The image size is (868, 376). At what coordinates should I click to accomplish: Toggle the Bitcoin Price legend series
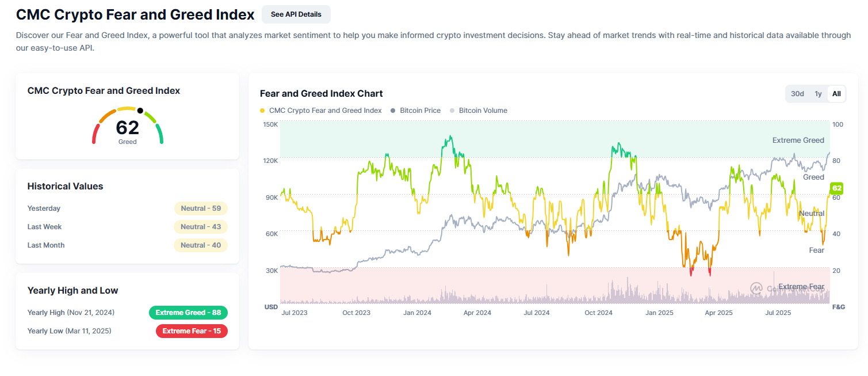pos(420,111)
